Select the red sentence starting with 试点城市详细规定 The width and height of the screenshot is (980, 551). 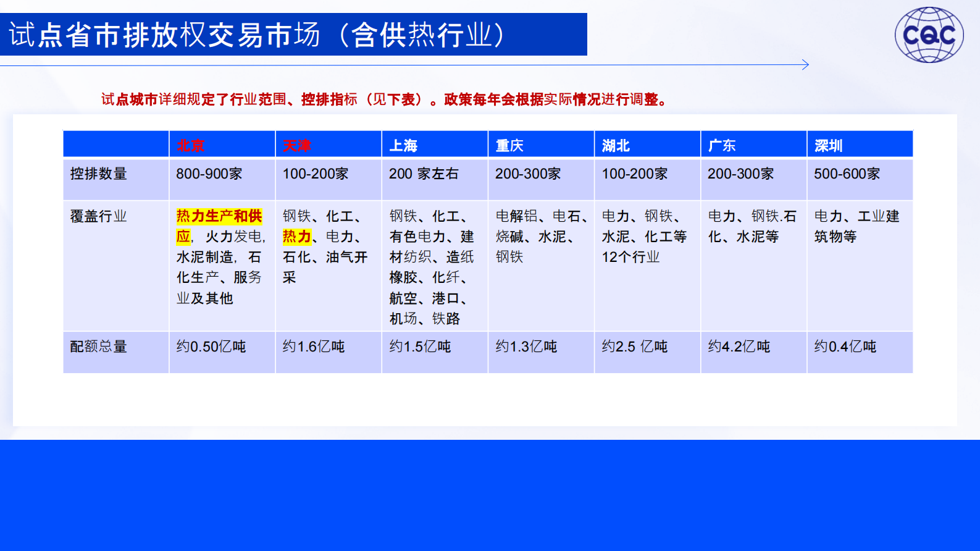(x=386, y=99)
